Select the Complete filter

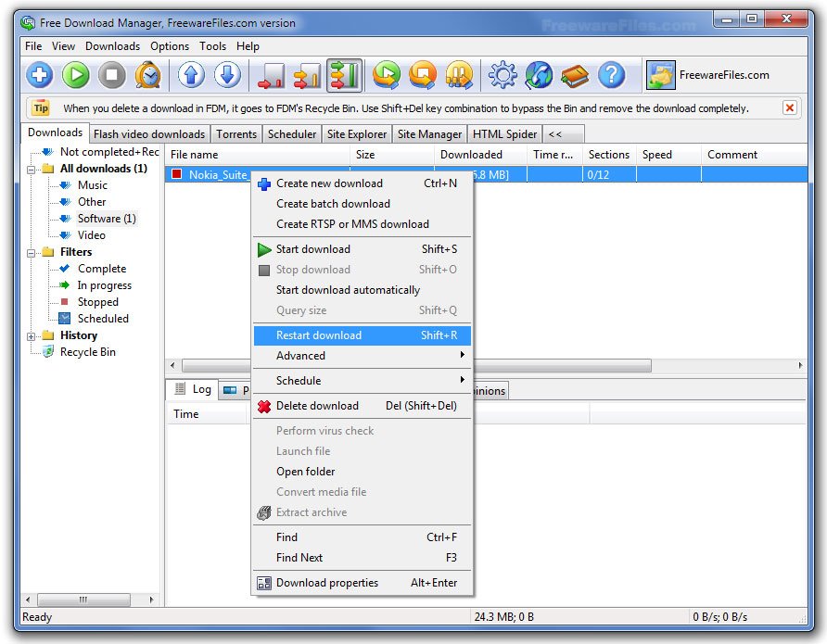[102, 268]
